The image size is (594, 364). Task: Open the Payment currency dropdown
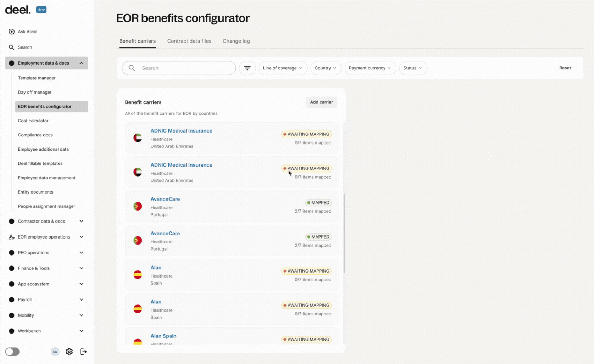point(370,68)
